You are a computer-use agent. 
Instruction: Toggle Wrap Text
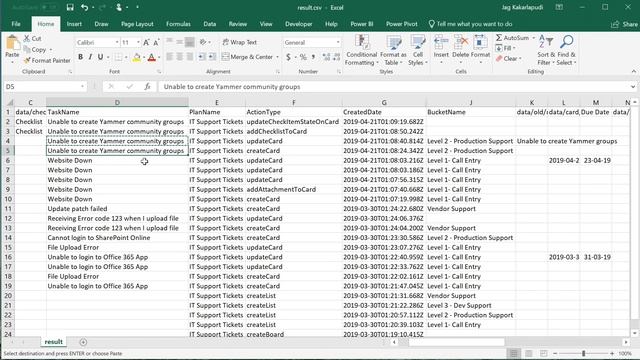(x=240, y=42)
